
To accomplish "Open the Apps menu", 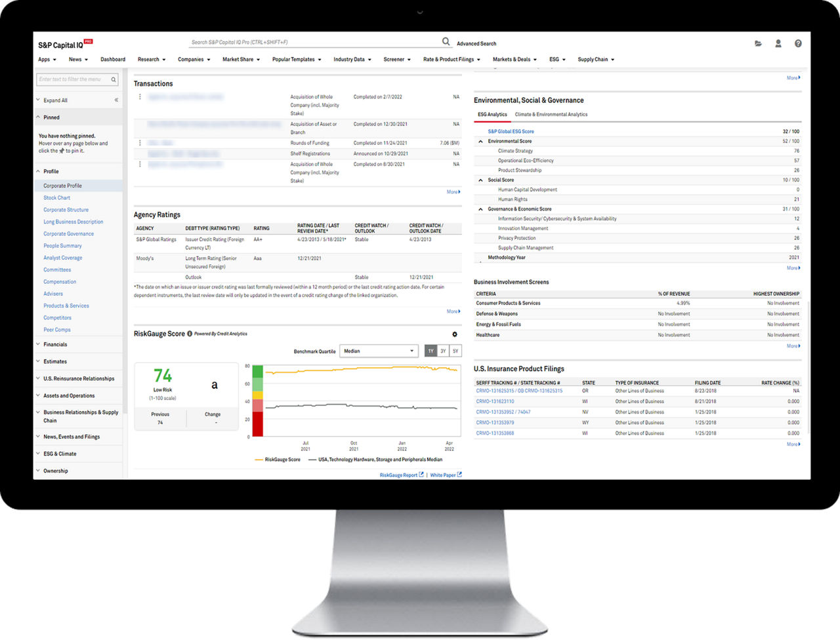I will tap(47, 60).
